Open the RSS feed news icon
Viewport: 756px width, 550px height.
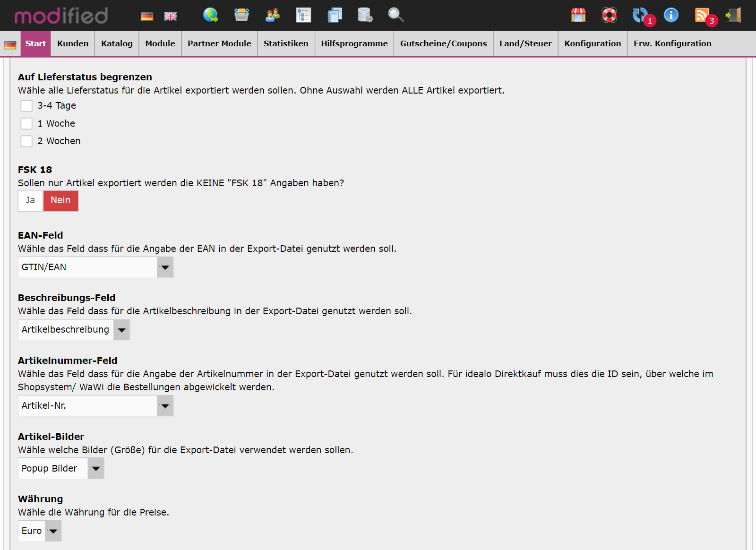(702, 15)
